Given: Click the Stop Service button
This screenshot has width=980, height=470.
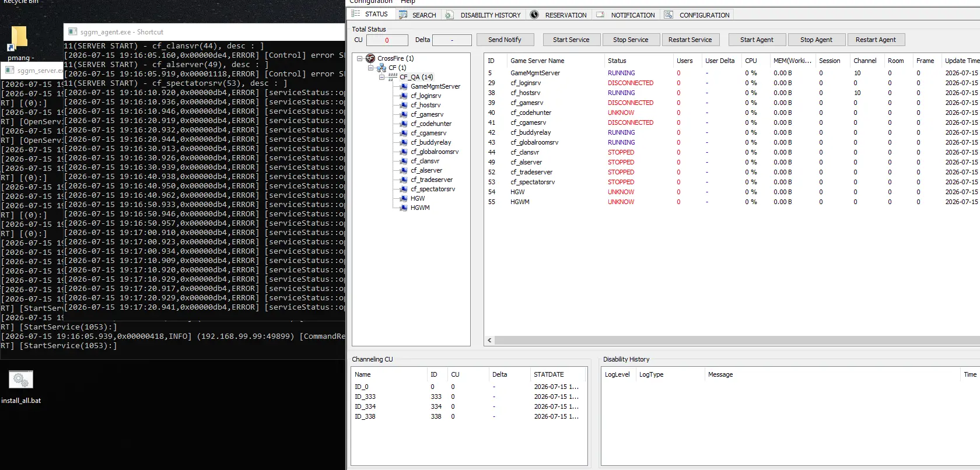Looking at the screenshot, I should click(x=631, y=40).
